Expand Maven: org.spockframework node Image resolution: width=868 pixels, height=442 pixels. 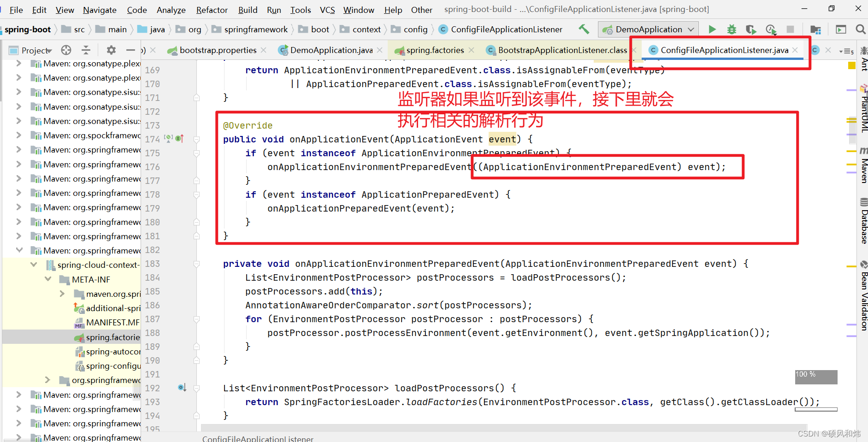tap(19, 135)
